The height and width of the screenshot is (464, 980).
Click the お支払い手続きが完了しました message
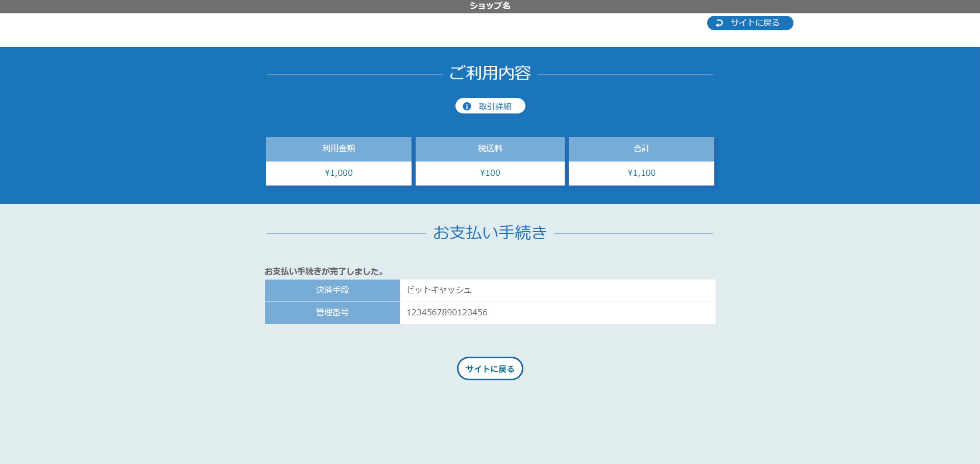click(325, 271)
